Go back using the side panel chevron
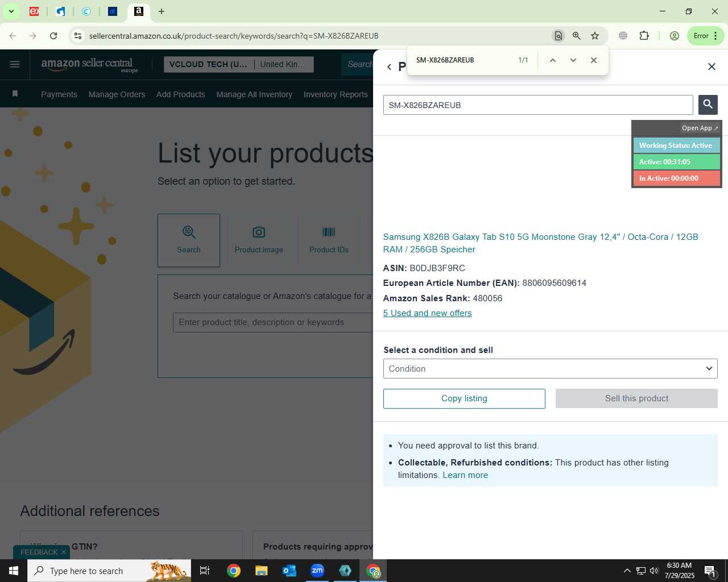This screenshot has height=582, width=728. [x=389, y=66]
